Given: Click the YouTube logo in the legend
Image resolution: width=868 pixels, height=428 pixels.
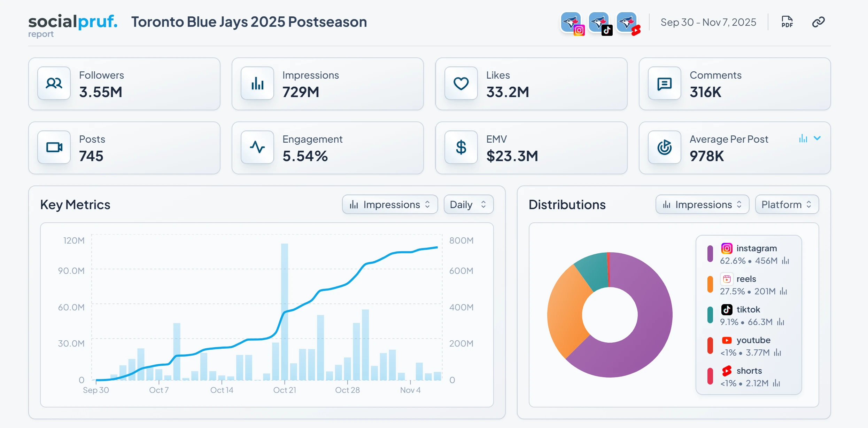Looking at the screenshot, I should (x=727, y=340).
